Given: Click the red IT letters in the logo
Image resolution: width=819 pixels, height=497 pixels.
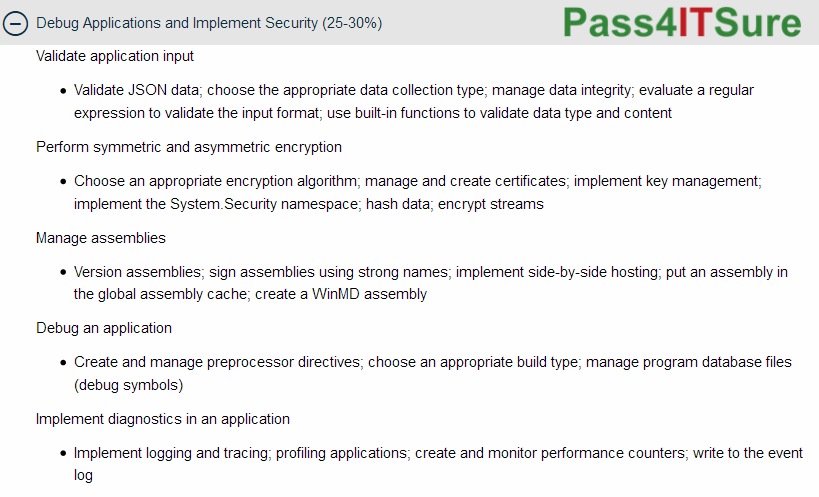Looking at the screenshot, I should tap(695, 22).
